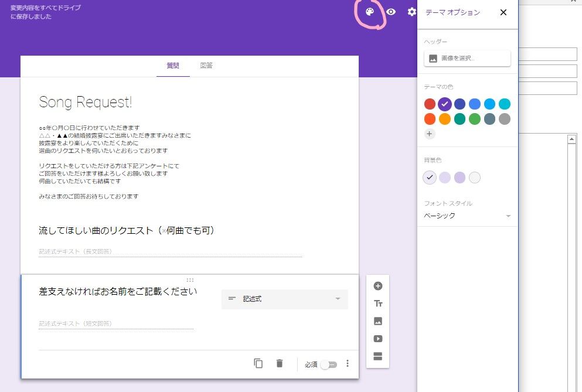The image size is (582, 392).
Task: Close the テーマ オプション panel
Action: [x=503, y=12]
